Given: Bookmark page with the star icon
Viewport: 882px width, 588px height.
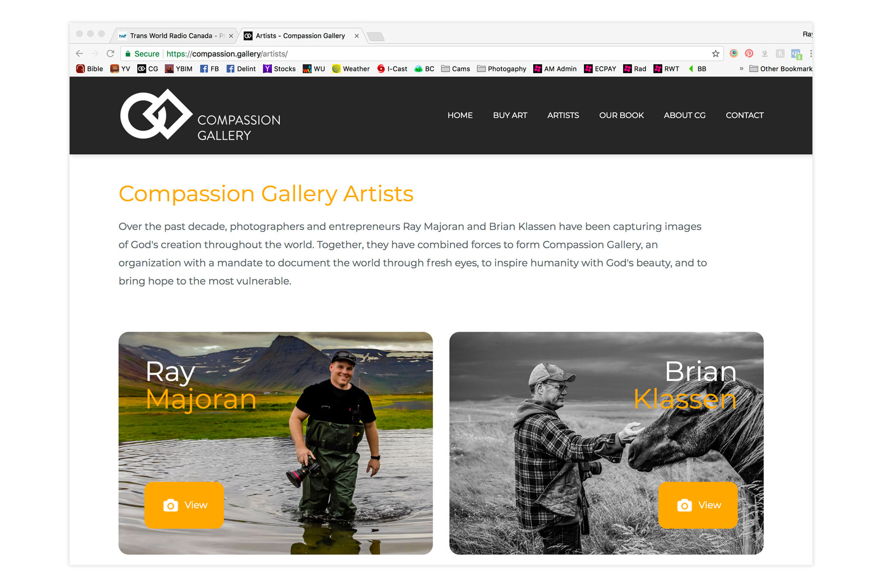Looking at the screenshot, I should (715, 54).
